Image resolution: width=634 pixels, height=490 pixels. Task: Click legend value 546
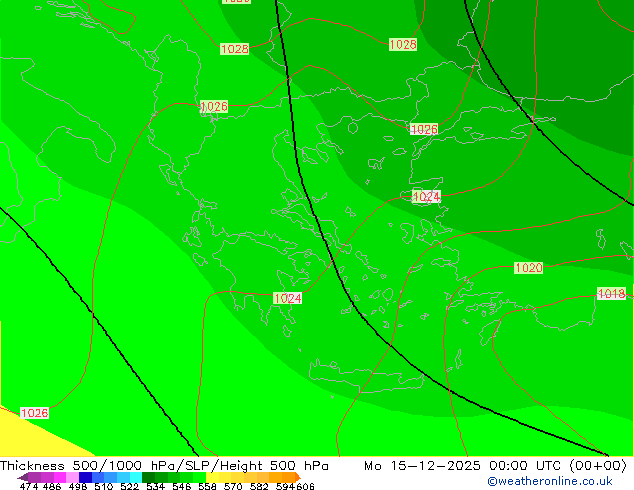(181, 486)
